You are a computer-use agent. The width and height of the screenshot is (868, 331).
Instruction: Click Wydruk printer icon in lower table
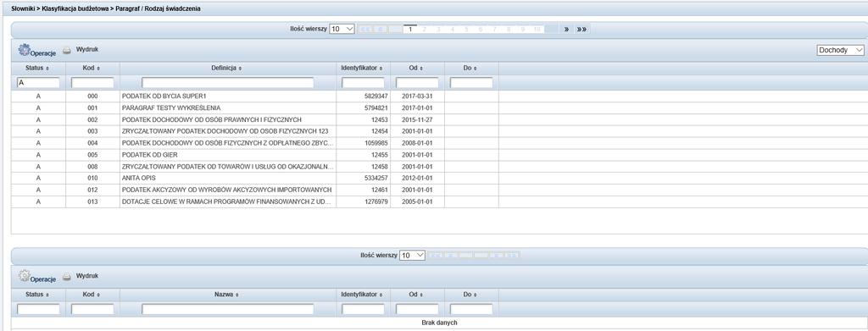pyautogui.click(x=66, y=276)
